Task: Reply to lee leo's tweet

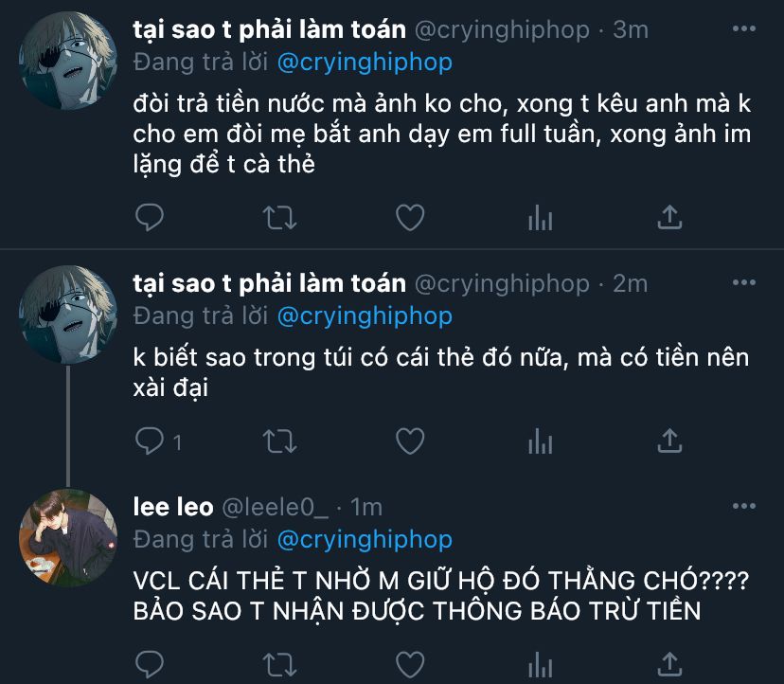Action: pos(150,663)
